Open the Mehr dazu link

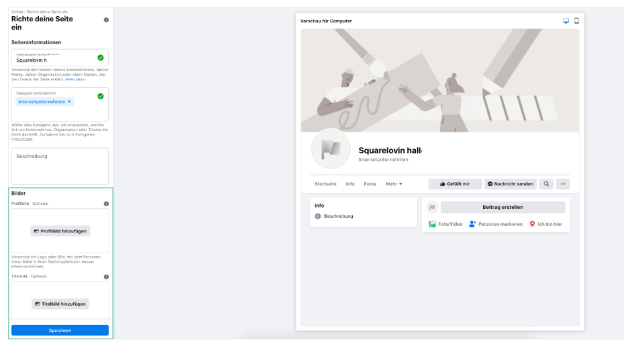click(75, 79)
